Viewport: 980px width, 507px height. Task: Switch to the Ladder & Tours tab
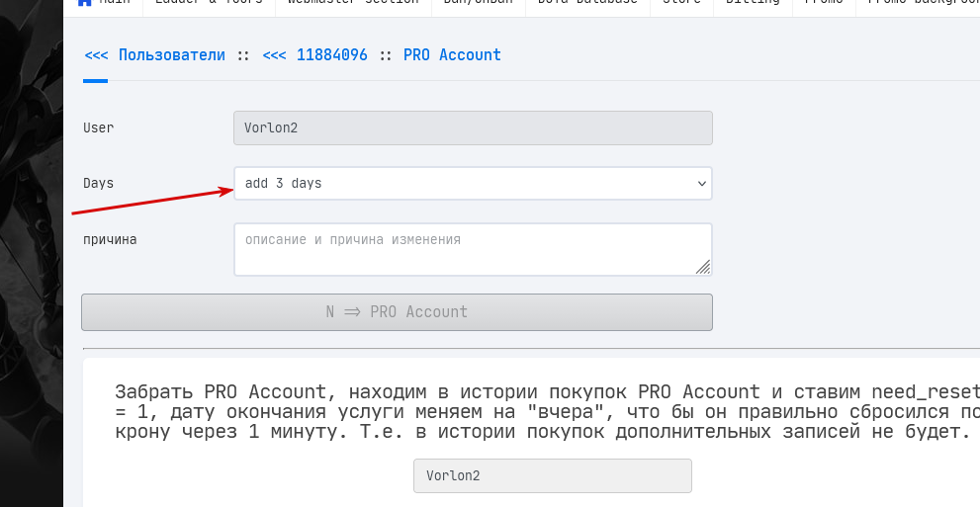tap(208, 3)
